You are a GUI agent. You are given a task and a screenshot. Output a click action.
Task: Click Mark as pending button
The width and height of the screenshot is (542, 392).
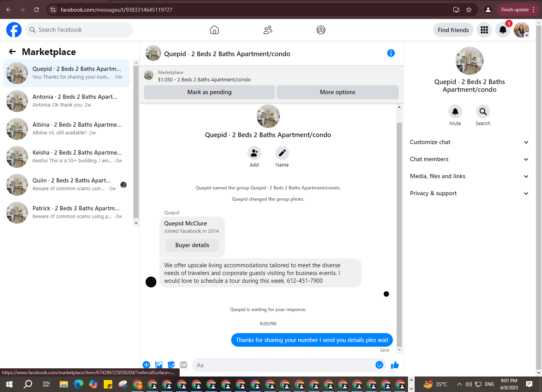pyautogui.click(x=209, y=92)
